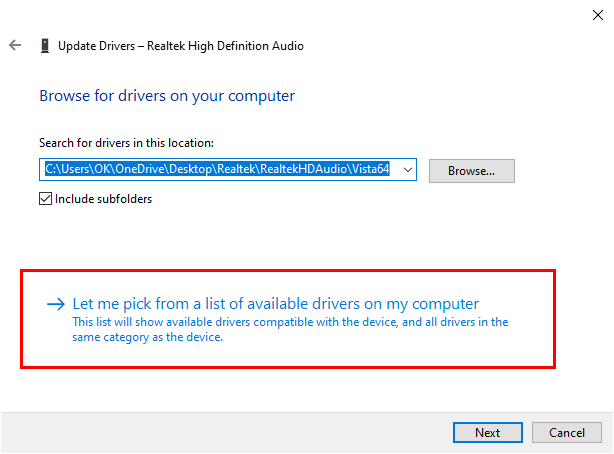The height and width of the screenshot is (454, 614).
Task: Click the blue arrow beside "Let me pick"
Action: (56, 304)
